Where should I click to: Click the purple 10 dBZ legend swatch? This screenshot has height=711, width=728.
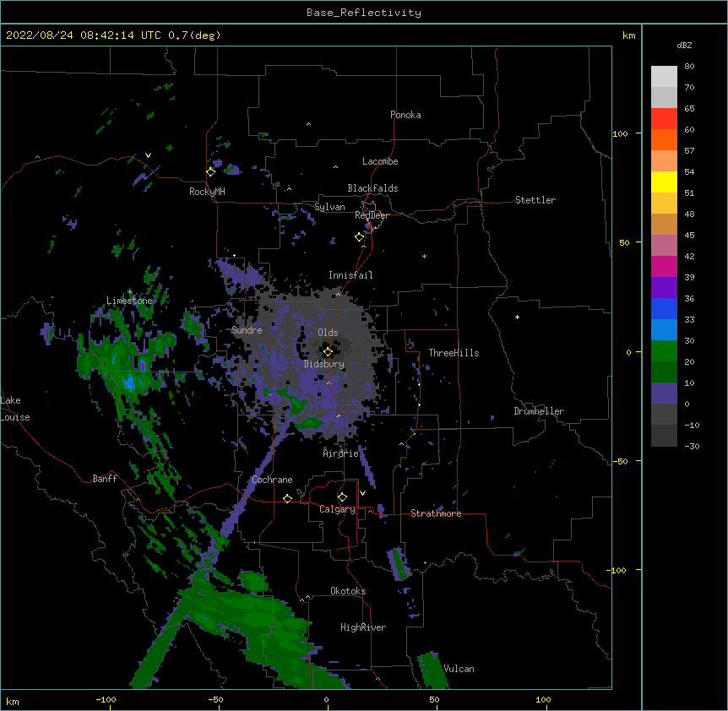coord(664,393)
